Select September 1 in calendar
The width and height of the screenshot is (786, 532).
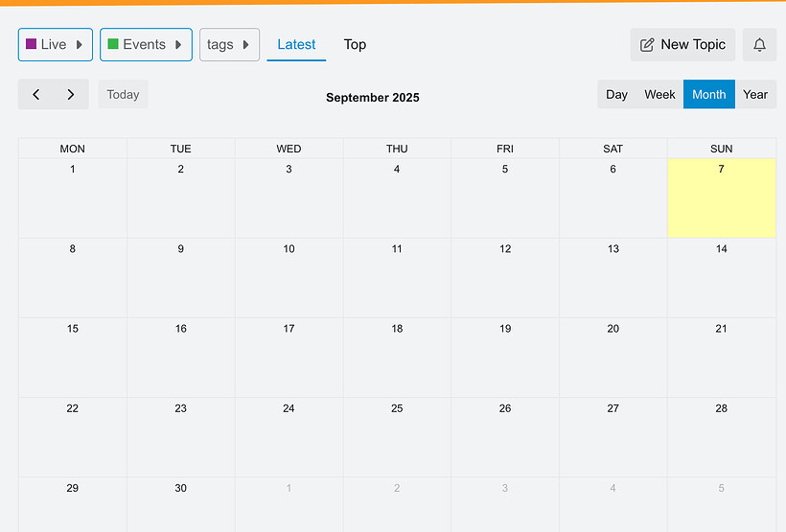pyautogui.click(x=73, y=198)
